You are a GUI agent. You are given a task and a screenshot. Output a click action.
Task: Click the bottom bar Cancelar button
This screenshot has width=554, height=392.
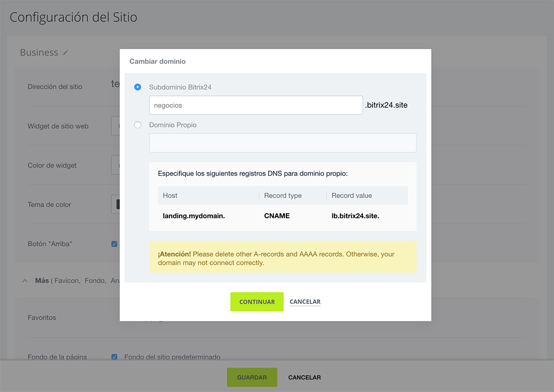coord(304,377)
